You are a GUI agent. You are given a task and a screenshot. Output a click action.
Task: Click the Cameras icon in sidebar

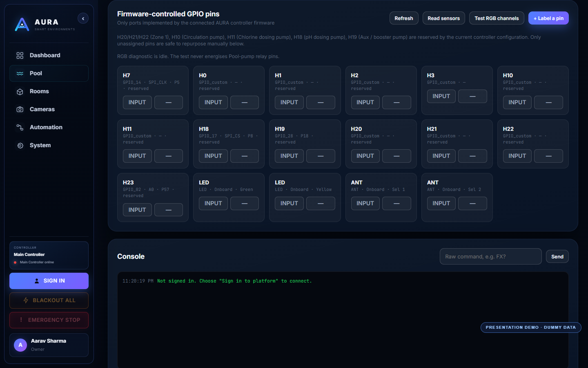pos(20,110)
